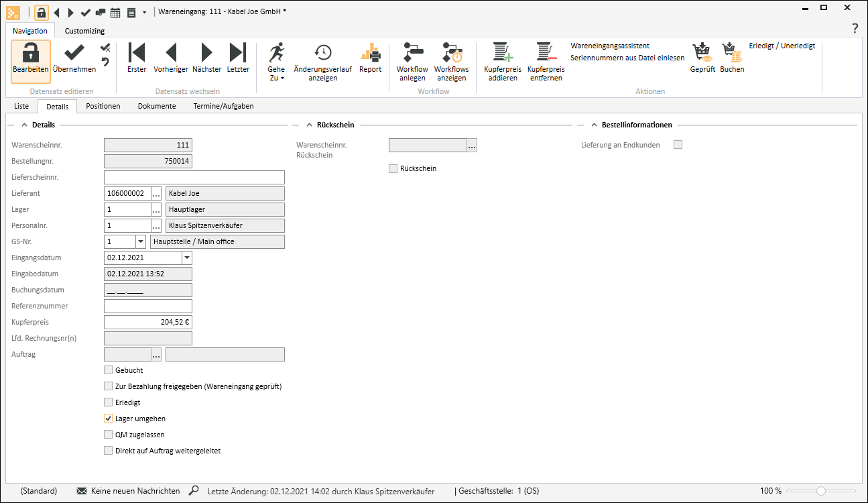This screenshot has height=503, width=868.
Task: Open Warenscheinnr. Rückschein ellipsis button
Action: pos(472,145)
